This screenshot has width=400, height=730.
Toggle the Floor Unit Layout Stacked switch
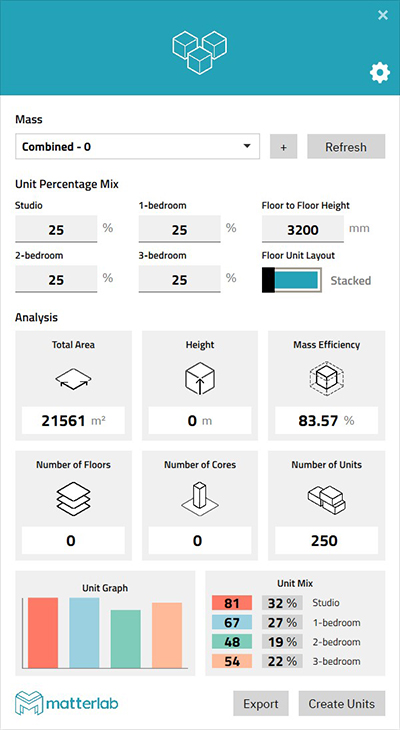tap(292, 280)
